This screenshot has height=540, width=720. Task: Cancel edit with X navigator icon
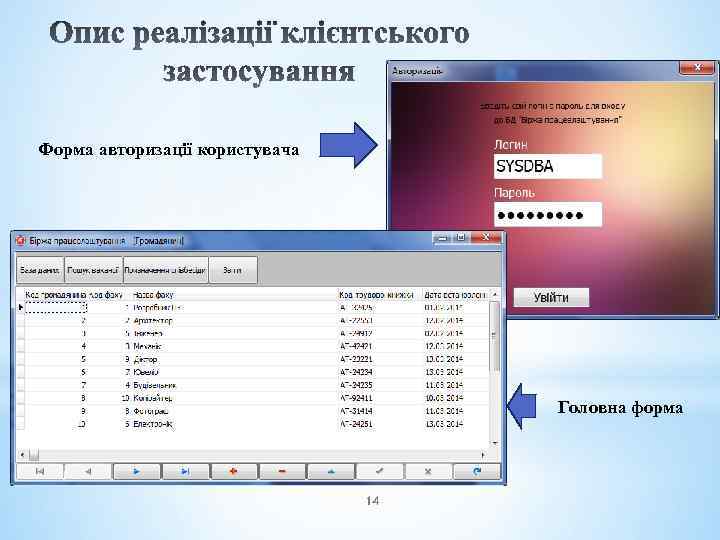[x=428, y=471]
